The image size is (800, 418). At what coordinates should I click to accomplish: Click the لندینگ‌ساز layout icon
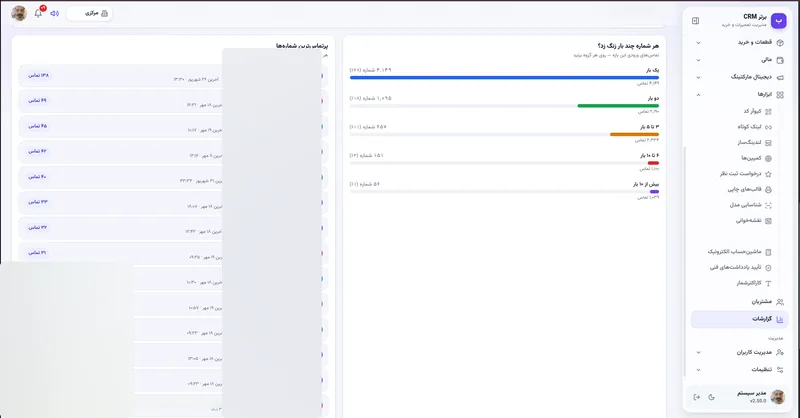tap(768, 143)
